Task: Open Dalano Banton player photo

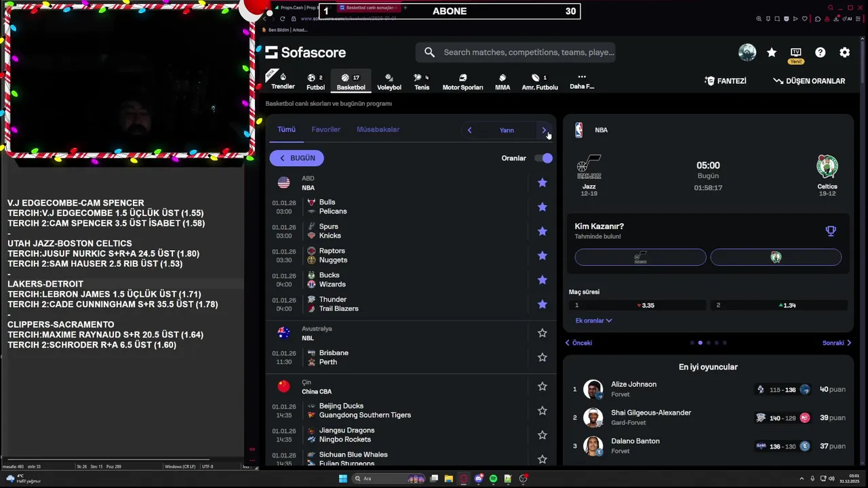Action: point(593,446)
